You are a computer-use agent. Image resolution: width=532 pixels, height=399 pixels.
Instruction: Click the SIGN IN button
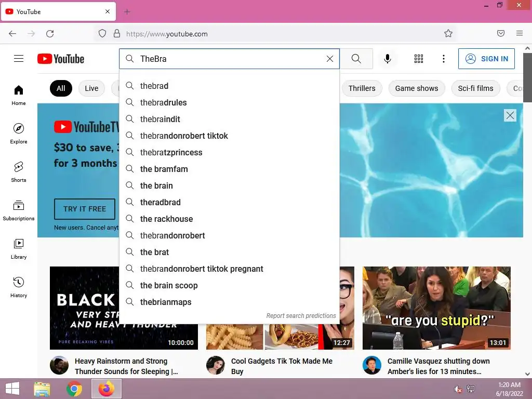pos(486,59)
